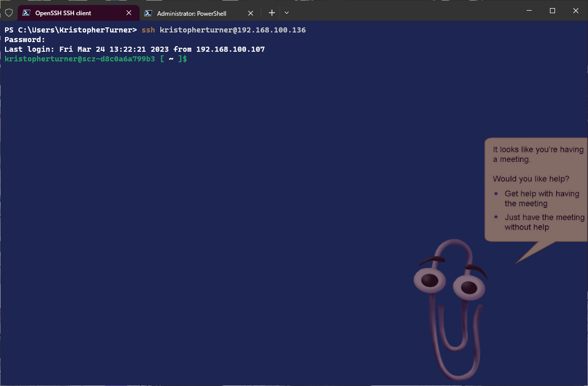
Task: Click the administrator shield icon in title bar
Action: coord(9,13)
